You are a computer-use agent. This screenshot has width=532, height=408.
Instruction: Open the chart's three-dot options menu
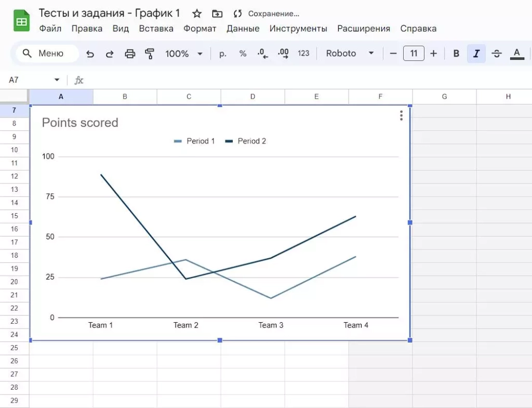pyautogui.click(x=401, y=116)
